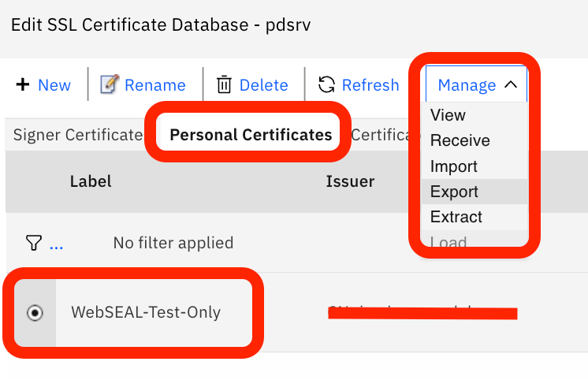Viewport: 588px width, 380px height.
Task: Click the filter funnel icon
Action: (32, 243)
